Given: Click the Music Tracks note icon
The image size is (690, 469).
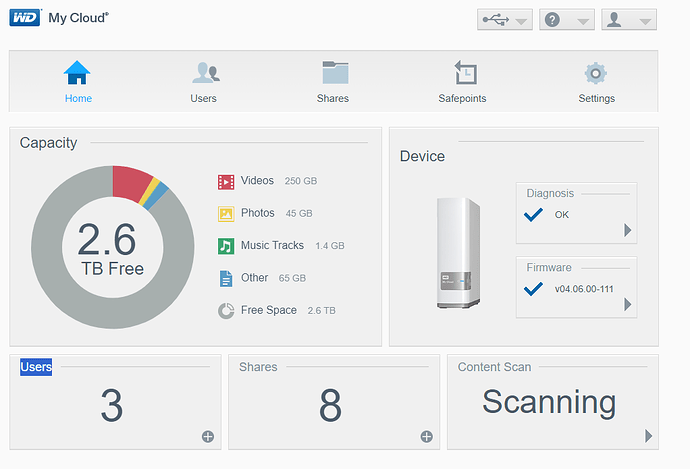Looking at the screenshot, I should pyautogui.click(x=226, y=246).
